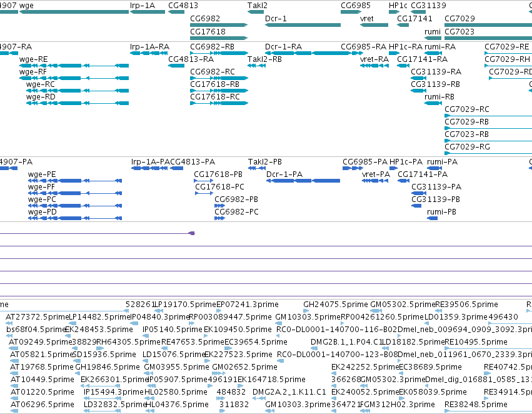
Task: Select the vret-RA transcript label
Action: coord(374,59)
